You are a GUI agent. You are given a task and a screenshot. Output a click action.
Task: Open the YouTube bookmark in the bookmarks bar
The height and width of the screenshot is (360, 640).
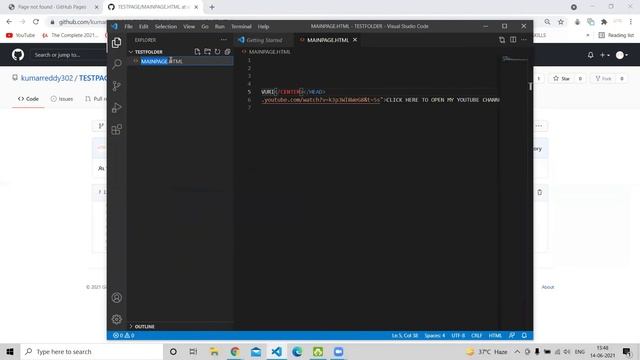pyautogui.click(x=20, y=35)
